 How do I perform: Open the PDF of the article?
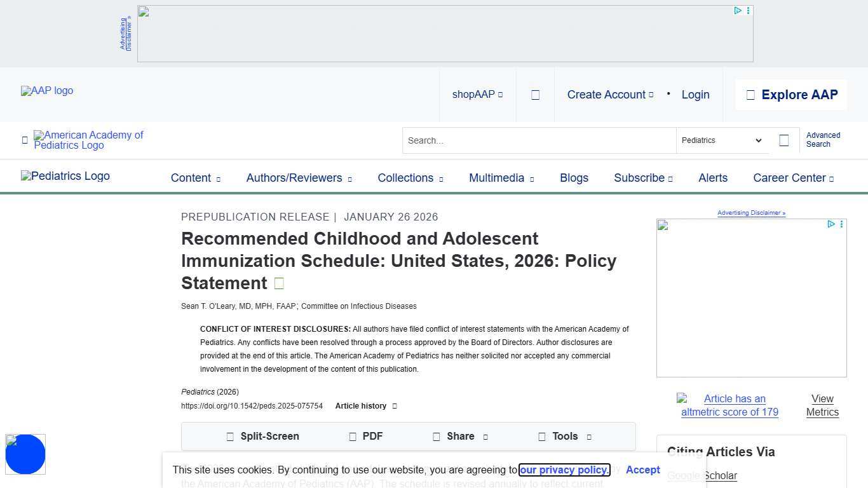pos(367,437)
